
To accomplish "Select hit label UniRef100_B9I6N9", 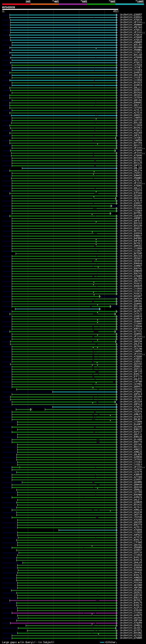I will click(x=131, y=47).
